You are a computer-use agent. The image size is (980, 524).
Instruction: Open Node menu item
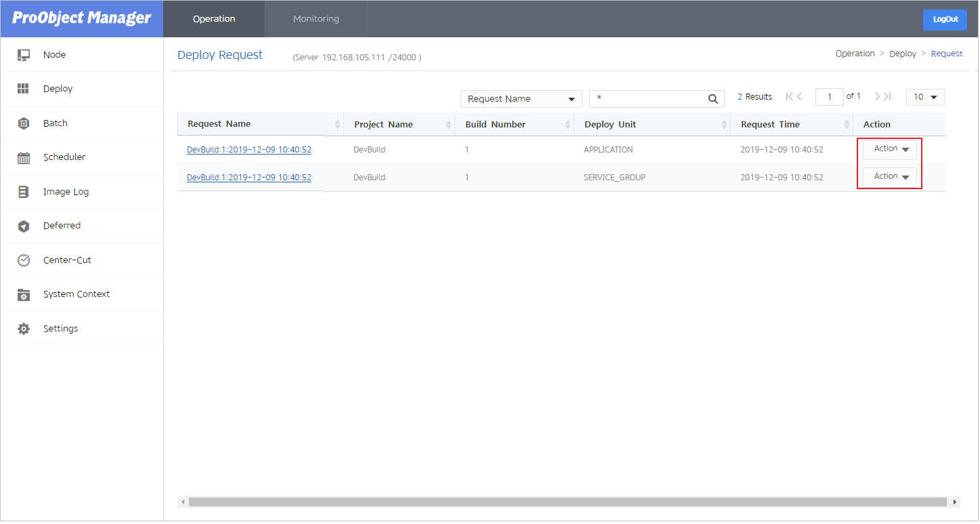click(82, 55)
